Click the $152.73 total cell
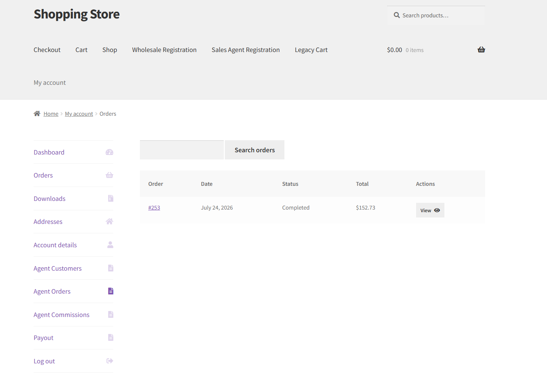Screen dimensions: 547x392 click(x=366, y=208)
